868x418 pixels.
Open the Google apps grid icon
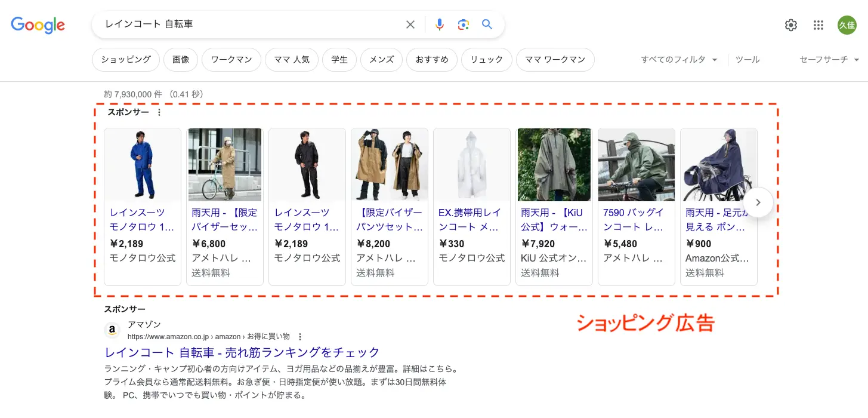pos(818,25)
